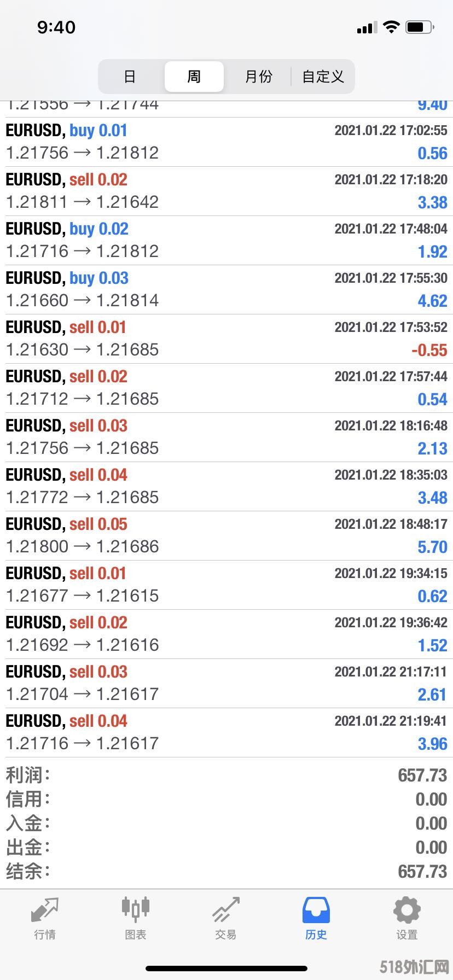Tap the trade with profit 3.96
This screenshot has width=453, height=980.
tap(226, 733)
